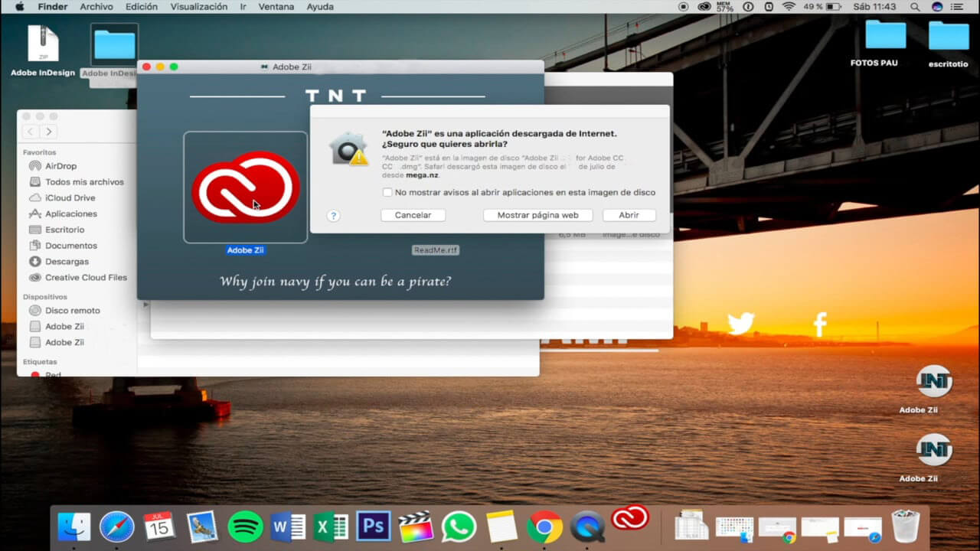Open the Visualización menu
Viewport: 980px width, 551px height.
point(199,7)
